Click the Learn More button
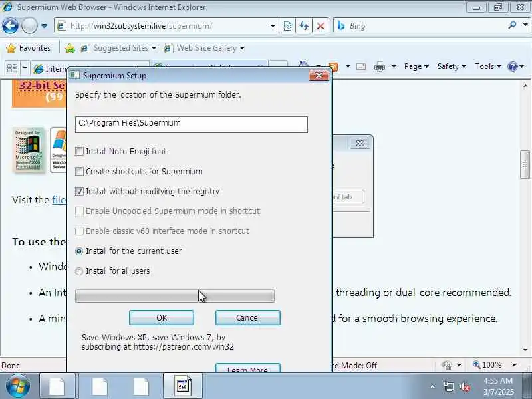Viewport: 532px width, 399px height. tap(247, 368)
